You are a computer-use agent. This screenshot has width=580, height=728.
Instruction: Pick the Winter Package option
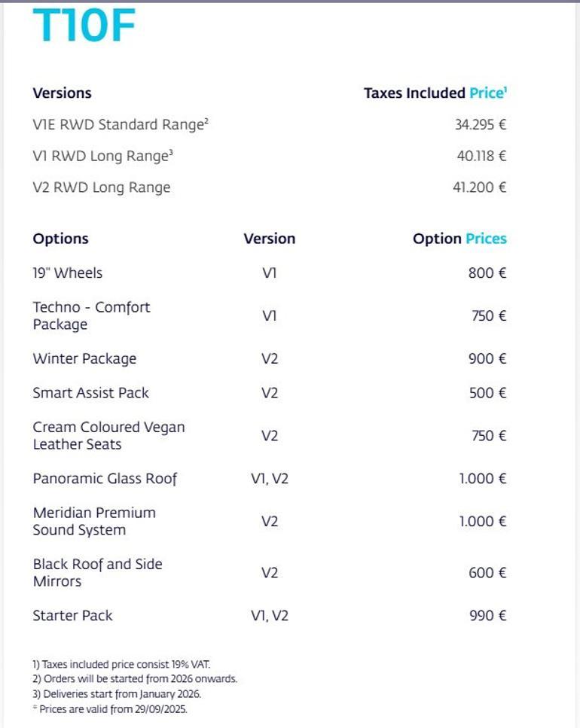[84, 358]
